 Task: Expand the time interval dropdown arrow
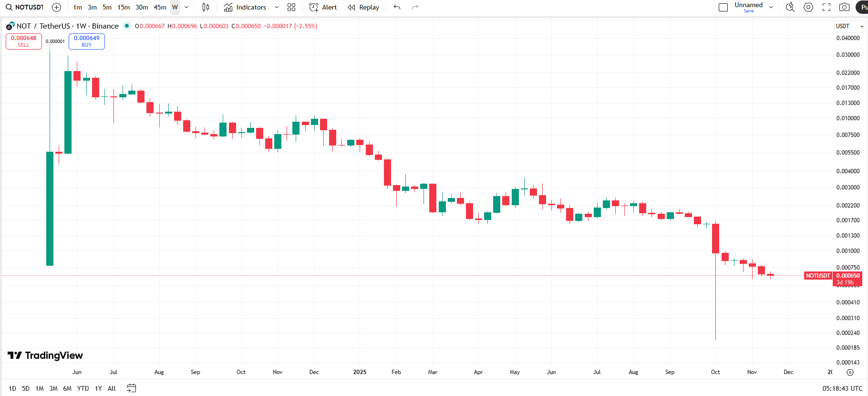pyautogui.click(x=186, y=7)
